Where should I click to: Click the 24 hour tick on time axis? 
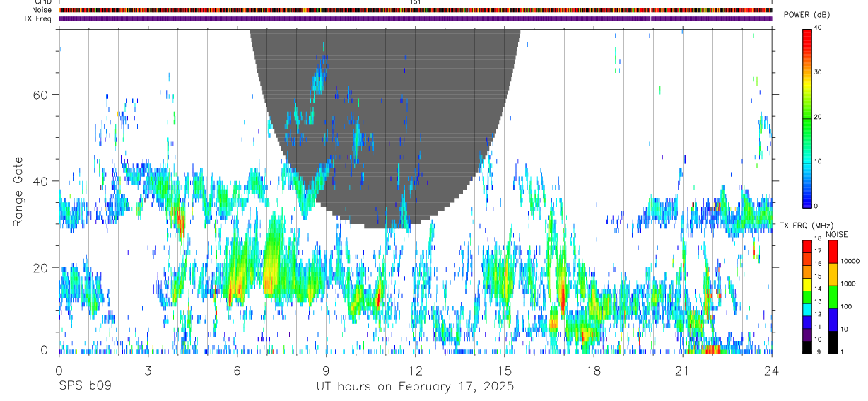click(772, 371)
